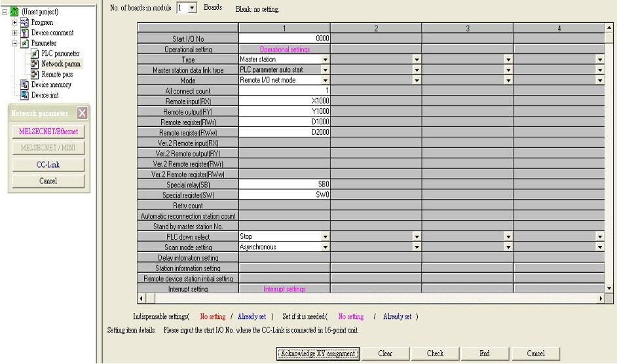Image resolution: width=617 pixels, height=364 pixels.
Task: Click Special register(SW) field showing SW0
Action: click(x=284, y=195)
